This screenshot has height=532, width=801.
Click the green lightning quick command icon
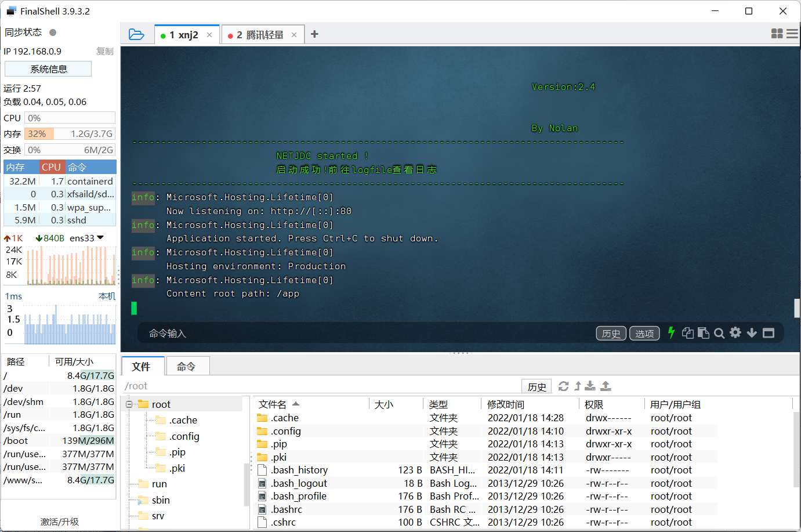[671, 332]
